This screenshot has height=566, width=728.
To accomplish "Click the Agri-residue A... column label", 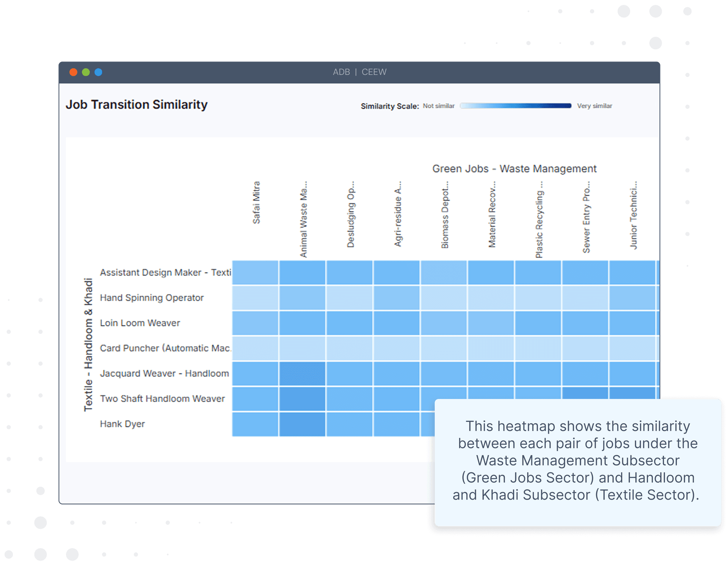I will (x=397, y=214).
